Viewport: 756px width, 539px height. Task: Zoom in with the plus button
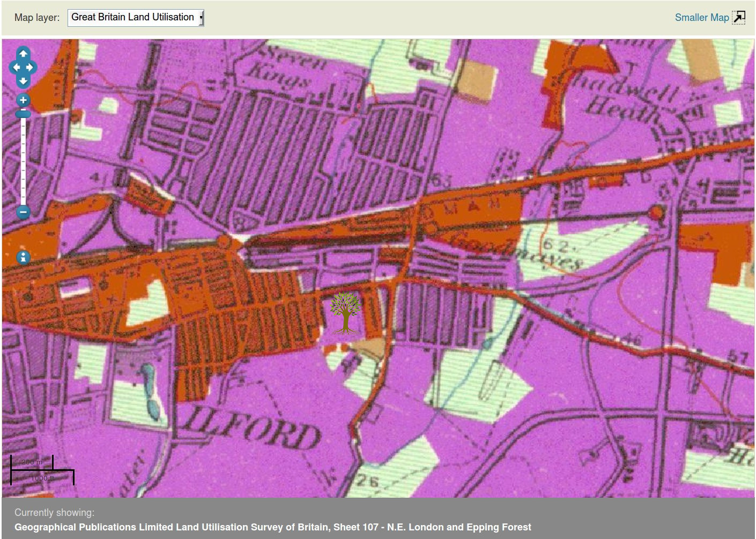(23, 100)
